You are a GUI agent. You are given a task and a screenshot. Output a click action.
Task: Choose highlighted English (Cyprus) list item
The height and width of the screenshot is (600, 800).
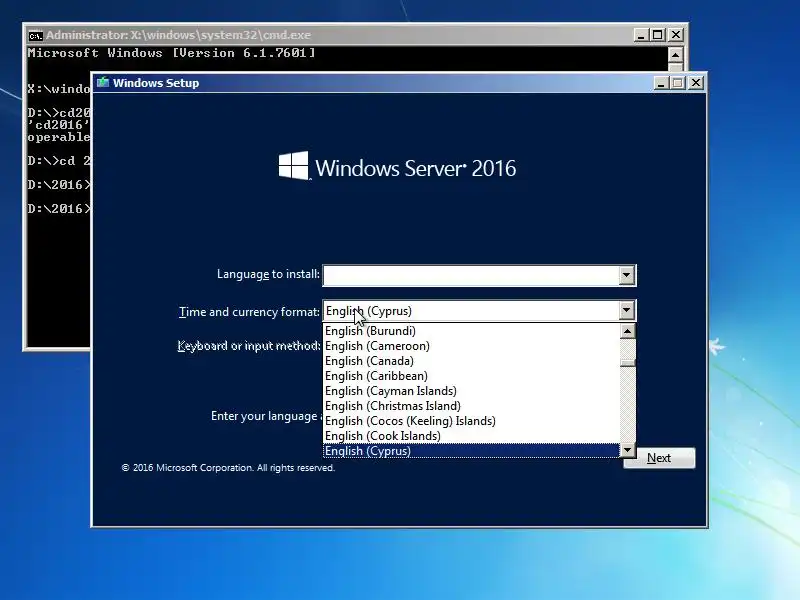click(x=472, y=451)
